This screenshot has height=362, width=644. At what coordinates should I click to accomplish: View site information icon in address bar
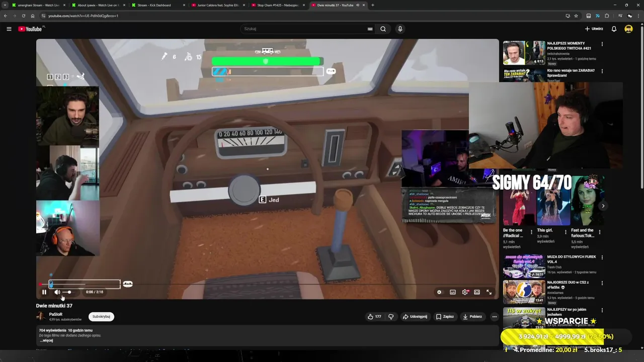tap(43, 16)
